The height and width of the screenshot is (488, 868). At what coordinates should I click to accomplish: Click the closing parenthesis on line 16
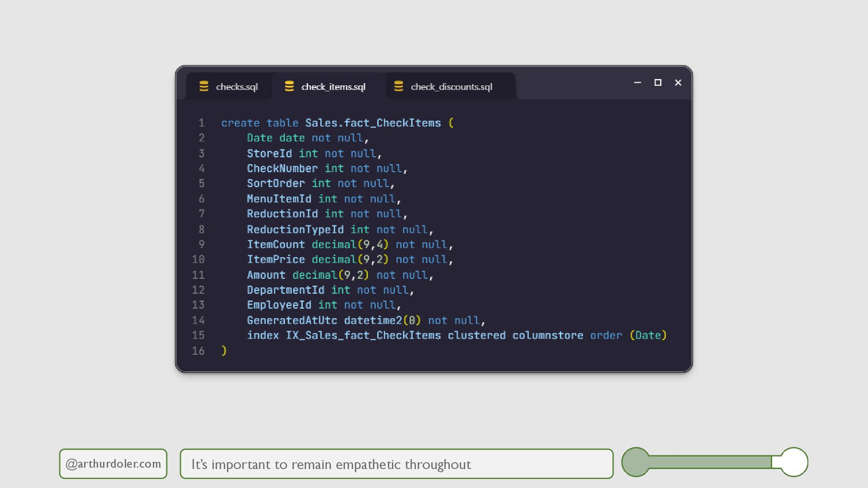coord(224,351)
